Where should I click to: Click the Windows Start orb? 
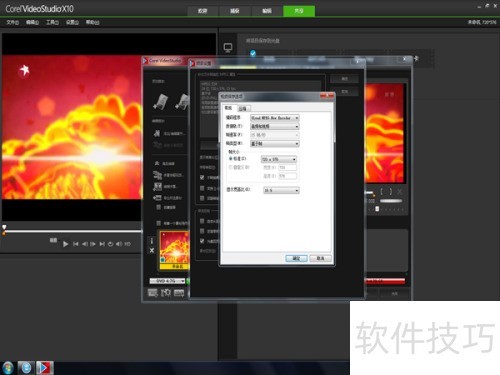(x=7, y=368)
